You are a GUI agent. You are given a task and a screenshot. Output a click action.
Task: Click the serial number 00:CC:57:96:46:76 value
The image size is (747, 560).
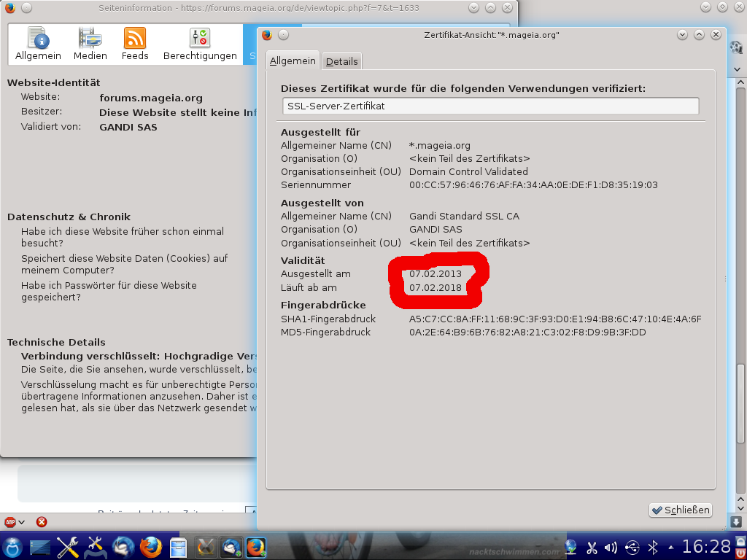[x=533, y=184]
